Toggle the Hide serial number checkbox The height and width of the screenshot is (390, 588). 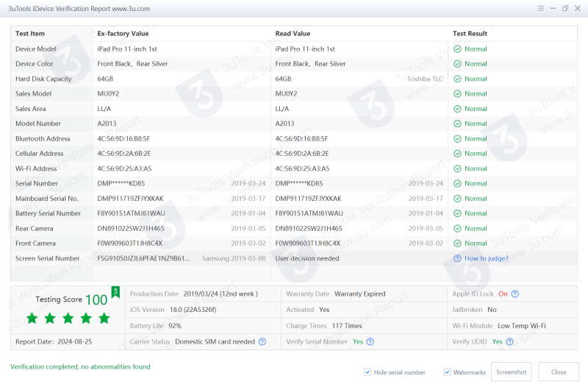click(367, 372)
